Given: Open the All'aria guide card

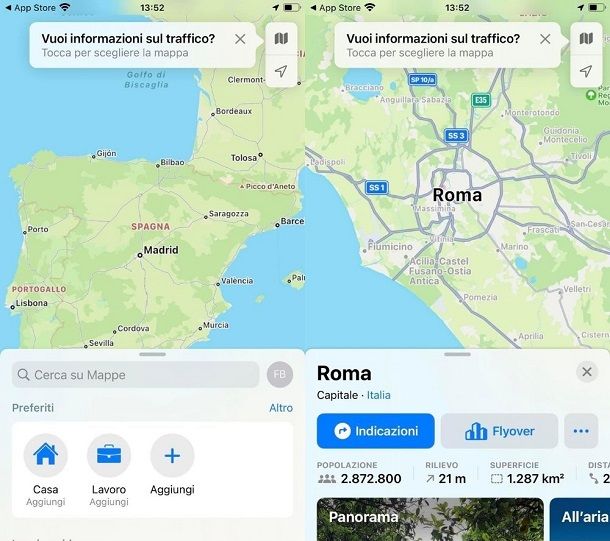Looking at the screenshot, I should coord(580,519).
